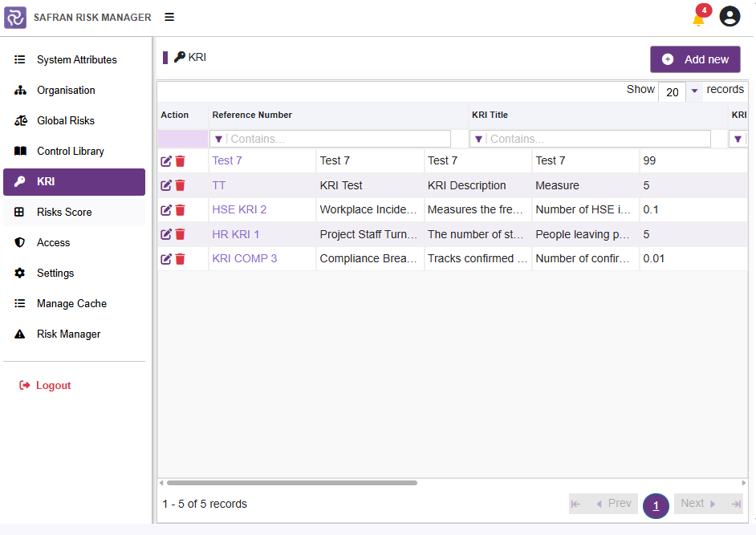This screenshot has height=535, width=756.
Task: Edit the TT KRI row
Action: coord(166,185)
